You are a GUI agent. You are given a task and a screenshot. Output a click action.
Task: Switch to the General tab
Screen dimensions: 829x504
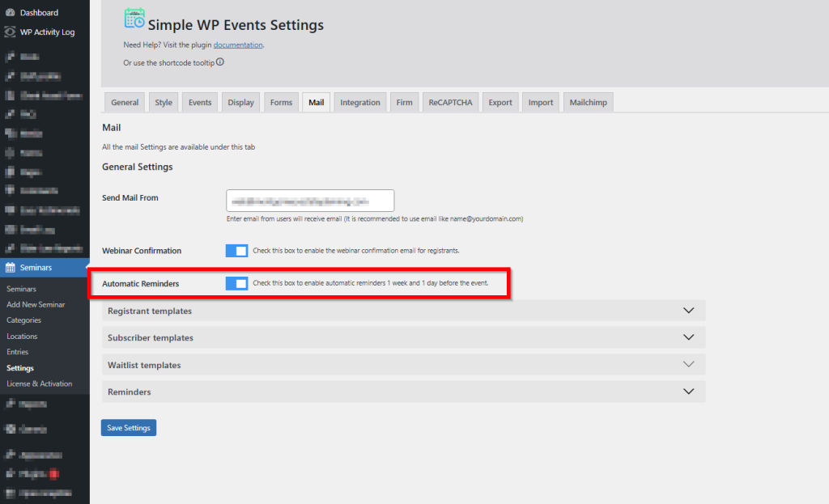[125, 103]
